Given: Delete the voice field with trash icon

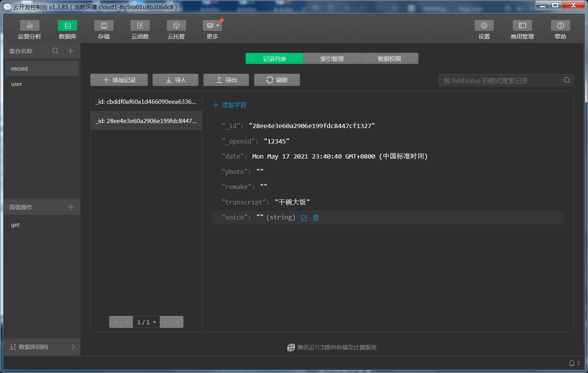Looking at the screenshot, I should tap(316, 218).
